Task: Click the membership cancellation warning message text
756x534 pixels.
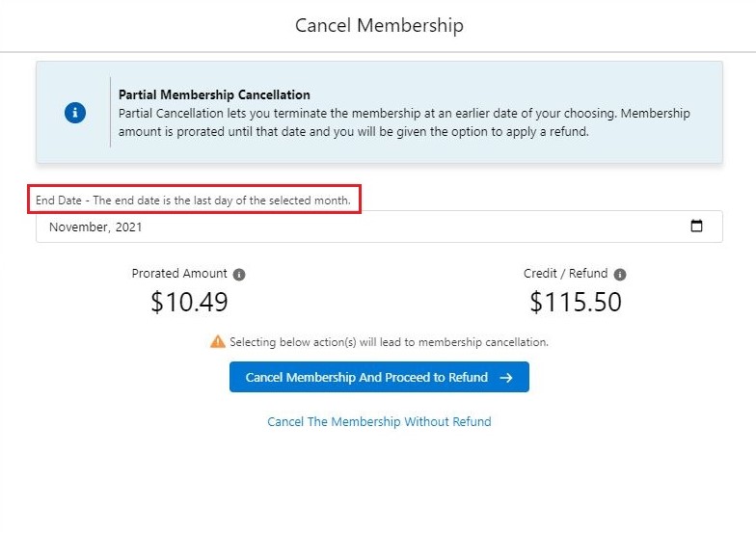Action: 389,342
